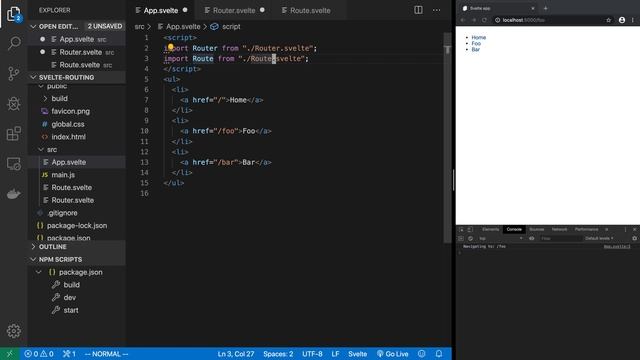Click the Foo link in the browser page
The height and width of the screenshot is (360, 640).
tap(476, 43)
